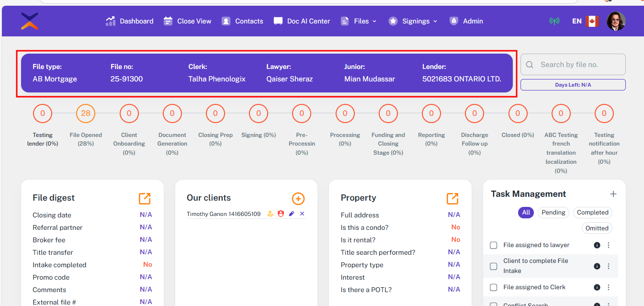Show All tasks filter
The height and width of the screenshot is (306, 644).
coord(526,213)
